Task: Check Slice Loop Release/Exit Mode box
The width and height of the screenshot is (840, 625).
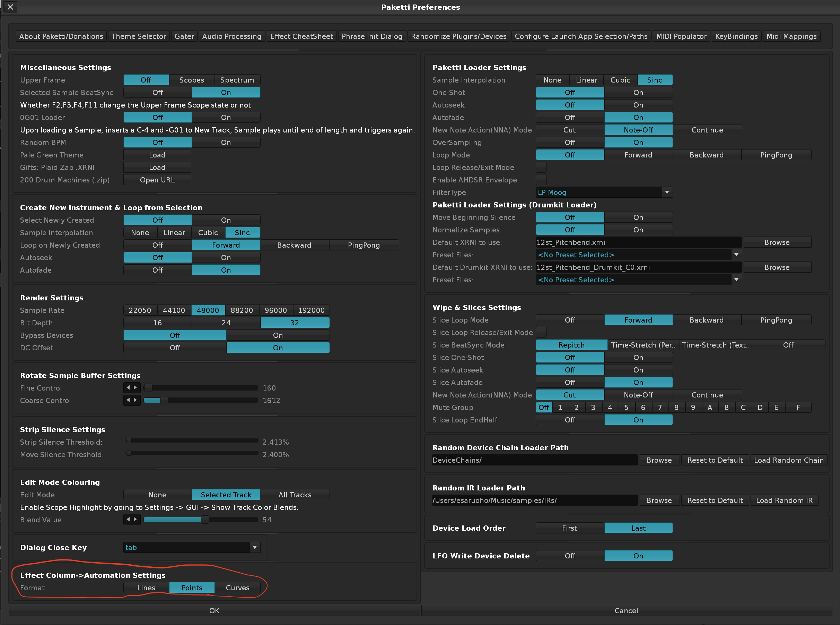Action: tap(541, 332)
